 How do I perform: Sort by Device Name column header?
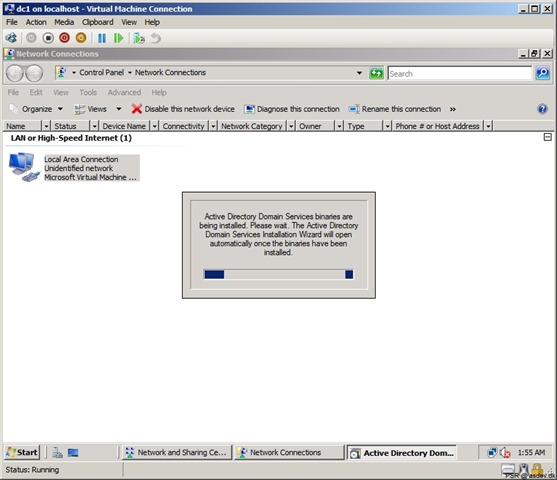click(x=124, y=126)
